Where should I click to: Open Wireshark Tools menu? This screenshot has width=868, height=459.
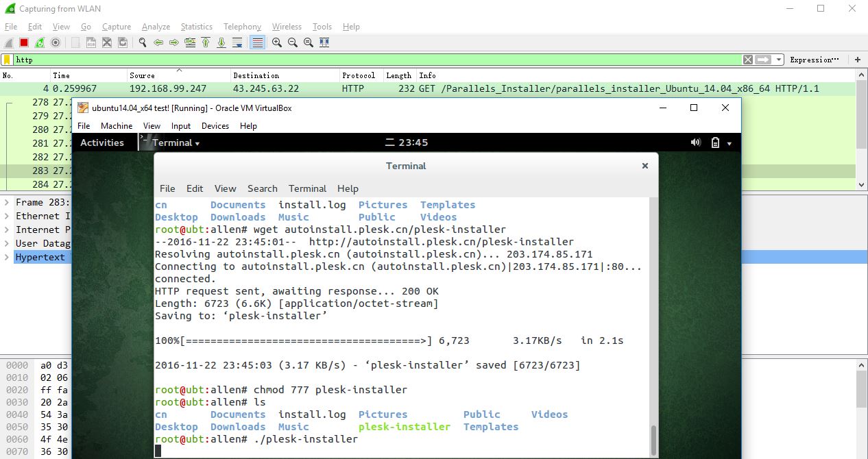coord(322,27)
